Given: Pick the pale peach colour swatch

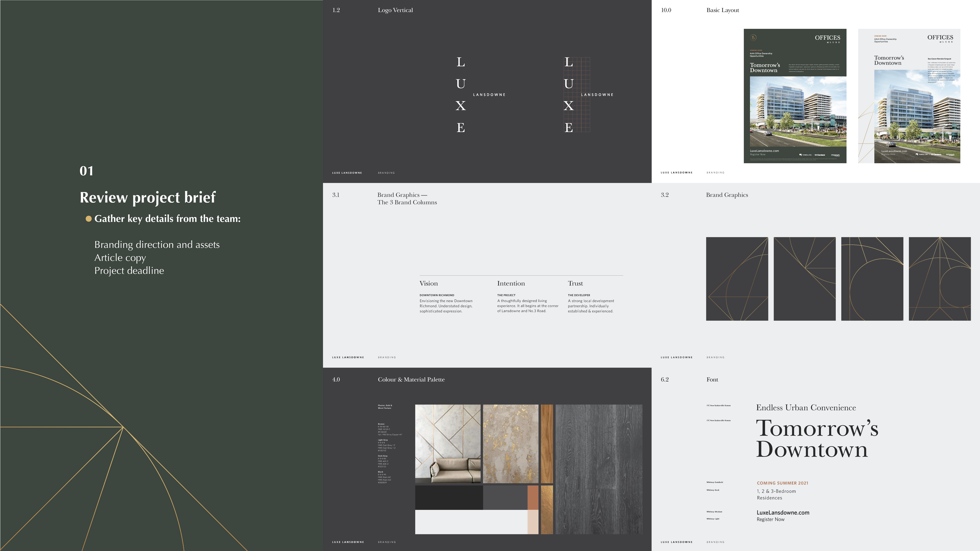Looking at the screenshot, I should tap(533, 522).
